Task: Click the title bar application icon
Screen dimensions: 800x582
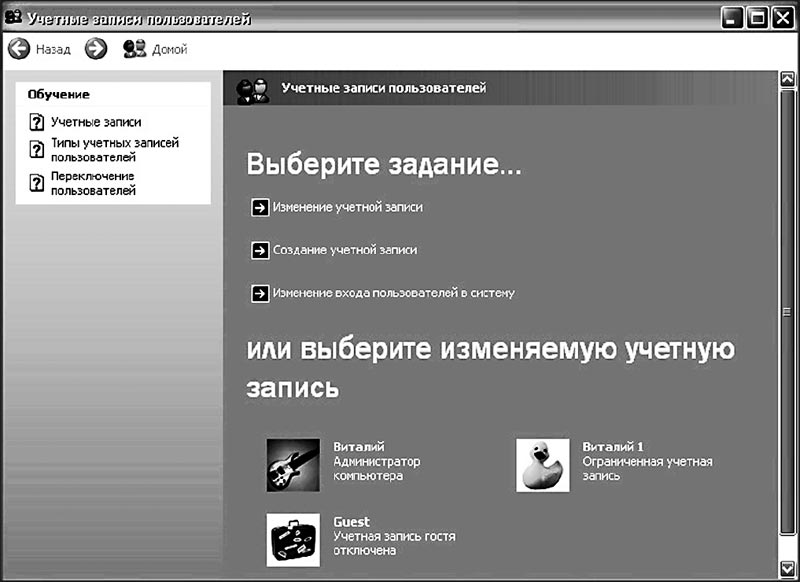Action: 13,18
